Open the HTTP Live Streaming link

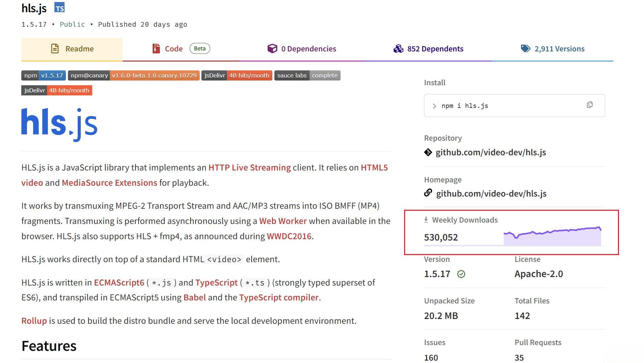click(x=249, y=168)
